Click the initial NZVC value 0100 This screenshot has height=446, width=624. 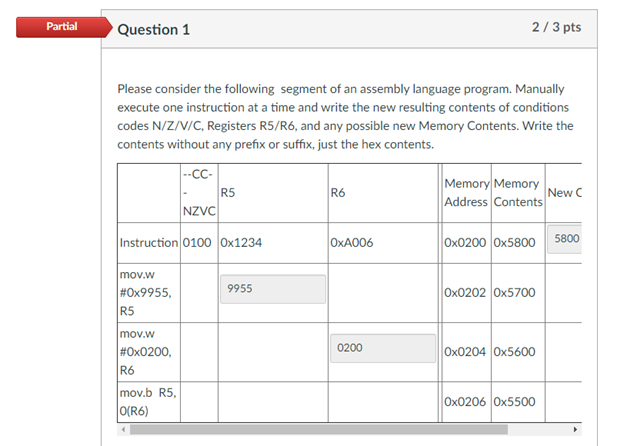(197, 243)
